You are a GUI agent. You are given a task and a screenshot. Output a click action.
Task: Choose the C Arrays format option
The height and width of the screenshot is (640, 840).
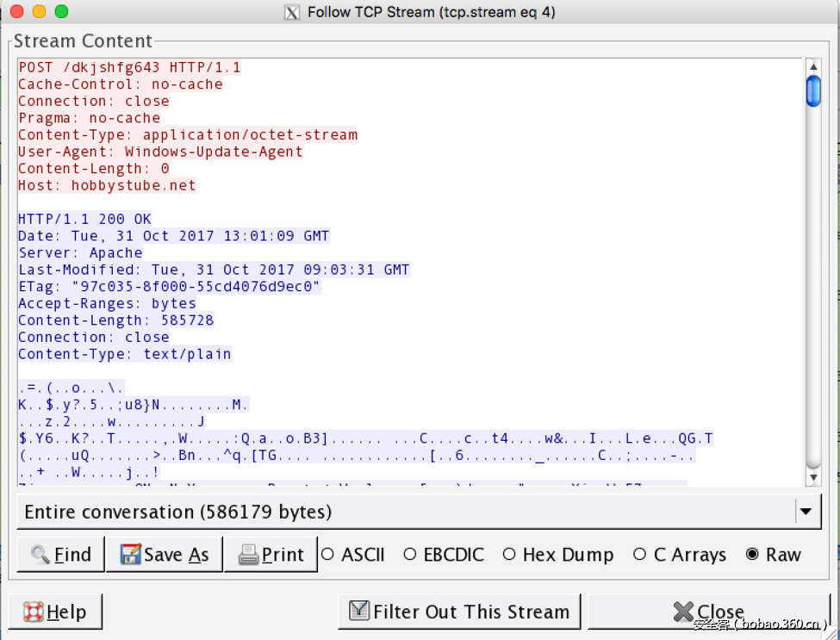pyautogui.click(x=639, y=555)
